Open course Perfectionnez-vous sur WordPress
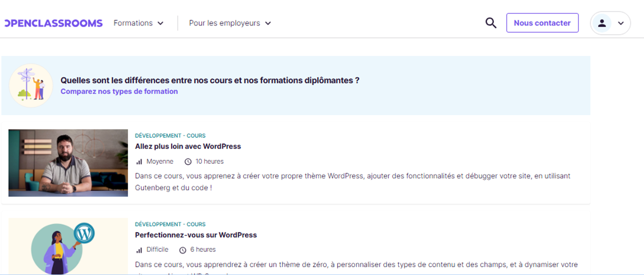 [x=196, y=235]
